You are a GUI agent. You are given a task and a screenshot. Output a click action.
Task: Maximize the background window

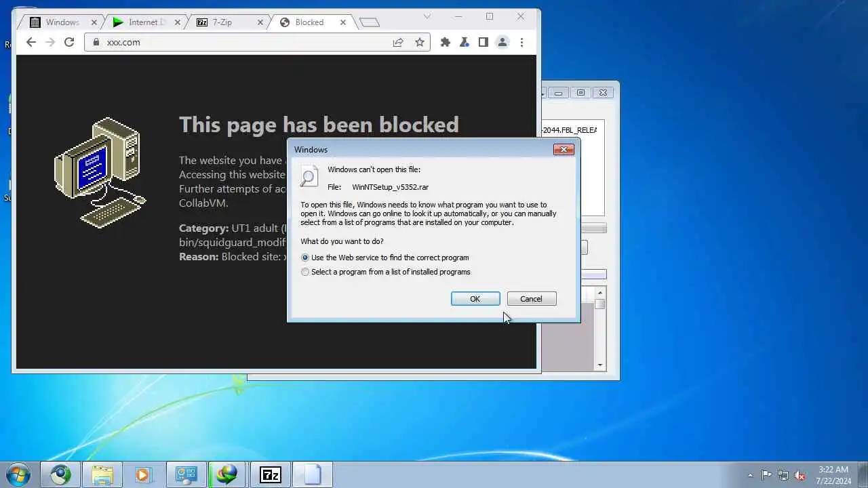(x=580, y=92)
